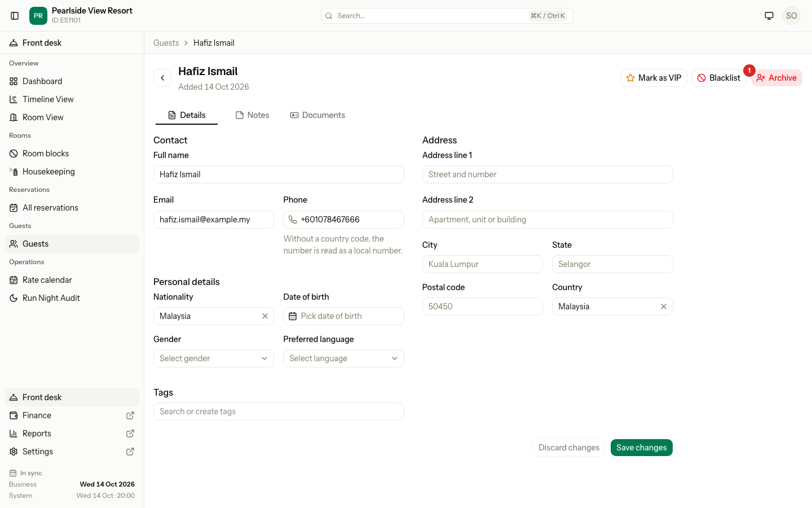
Task: Open Reports external link icon
Action: pyautogui.click(x=130, y=433)
